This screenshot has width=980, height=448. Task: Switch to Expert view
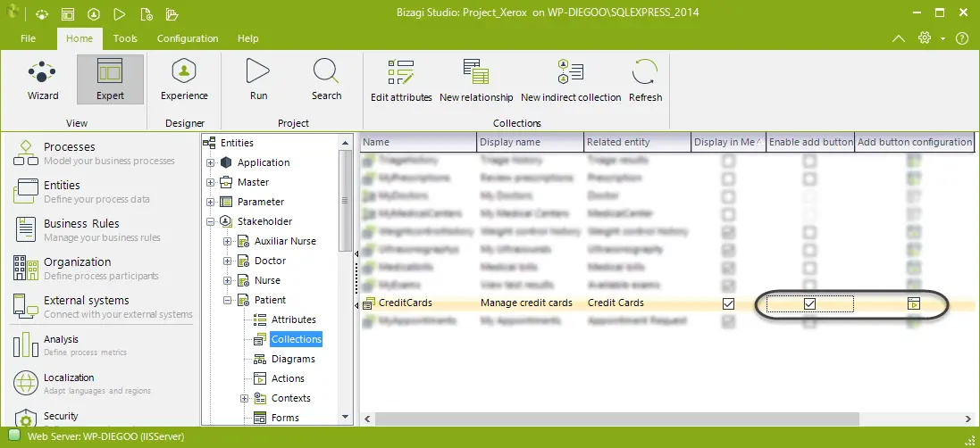click(110, 79)
